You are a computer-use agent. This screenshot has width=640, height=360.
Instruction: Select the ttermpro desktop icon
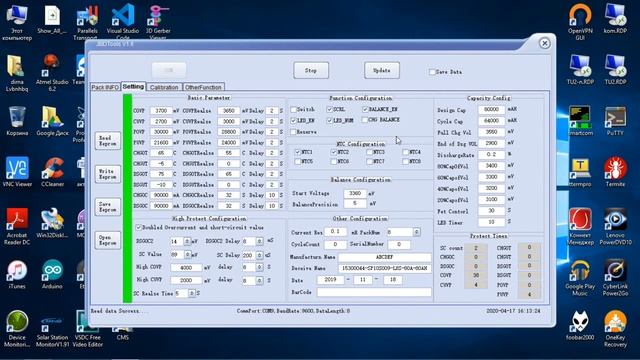(580, 172)
